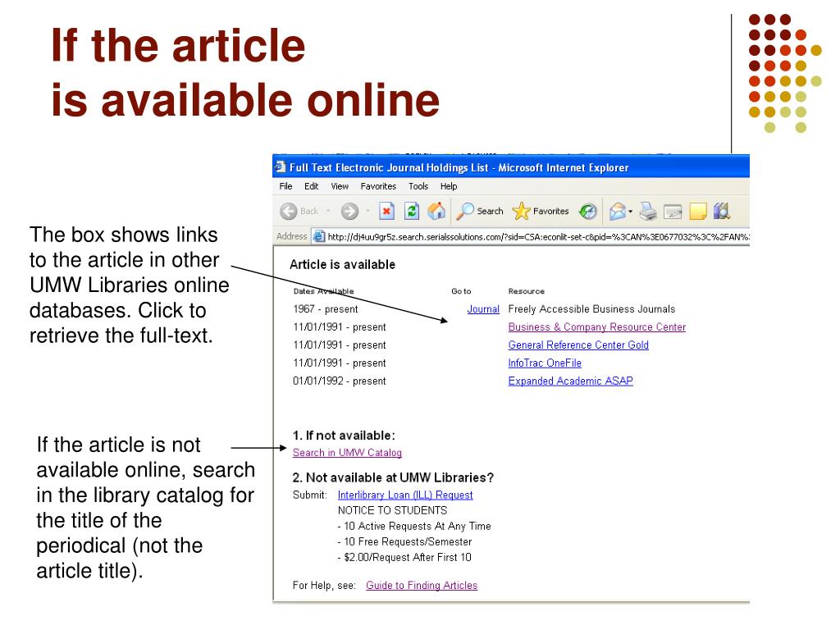Screen dimensions: 840x630
Task: Click the 'Article is available' heading
Action: [x=342, y=265]
